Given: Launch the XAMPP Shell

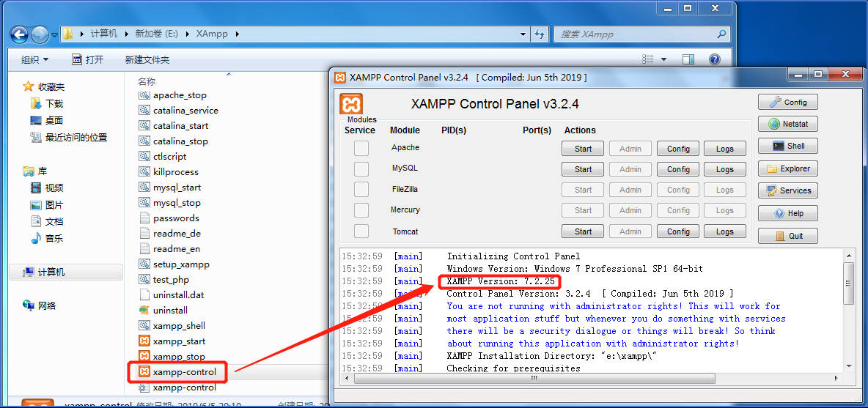Looking at the screenshot, I should [x=787, y=146].
